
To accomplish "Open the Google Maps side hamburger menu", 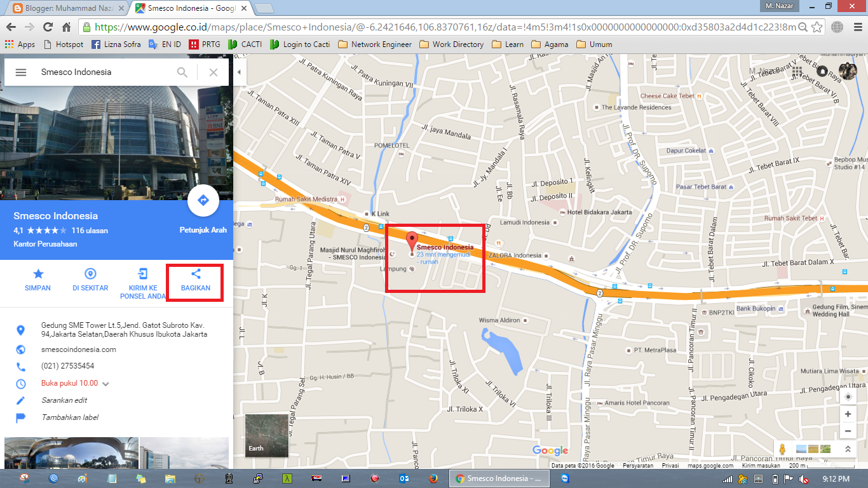I will (21, 72).
